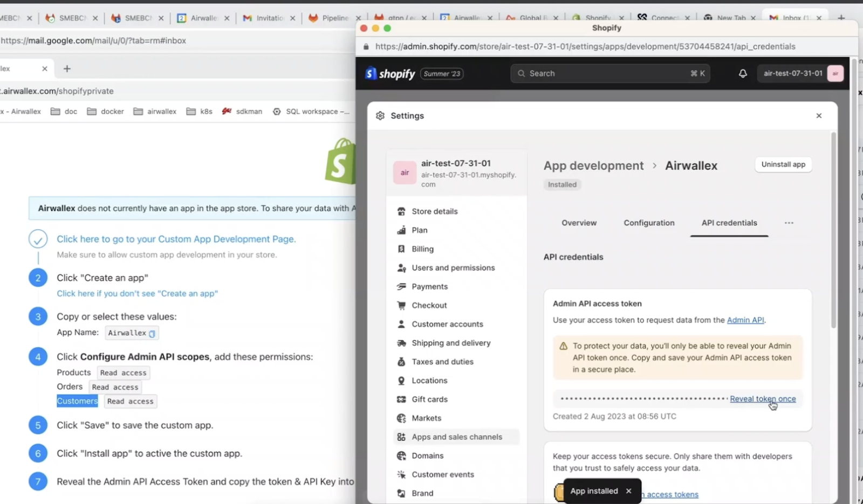Open Shipping and delivery truck icon
The width and height of the screenshot is (863, 504).
(401, 343)
